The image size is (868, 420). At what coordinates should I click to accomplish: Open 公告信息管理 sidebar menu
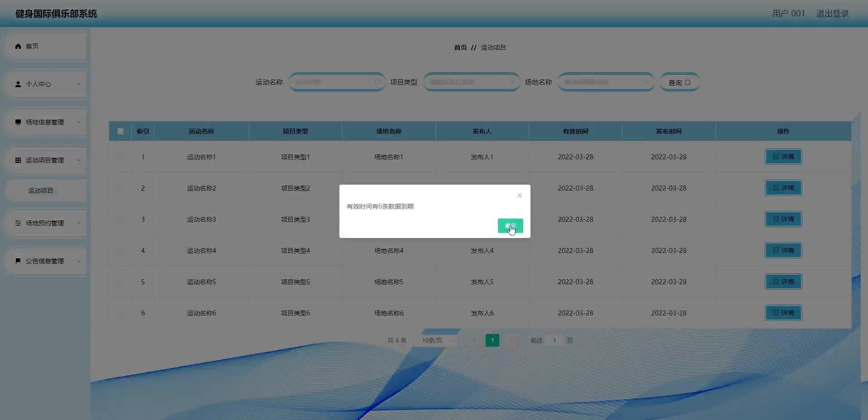[45, 261]
